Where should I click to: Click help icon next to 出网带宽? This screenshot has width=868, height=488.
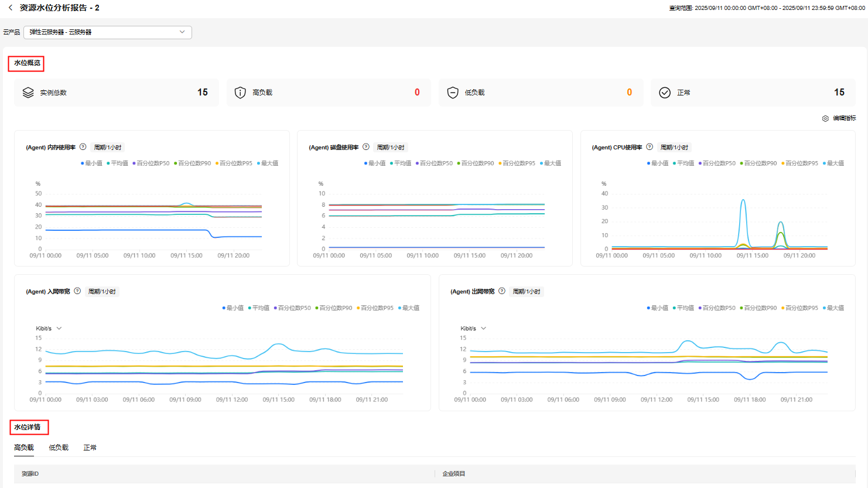coord(502,291)
